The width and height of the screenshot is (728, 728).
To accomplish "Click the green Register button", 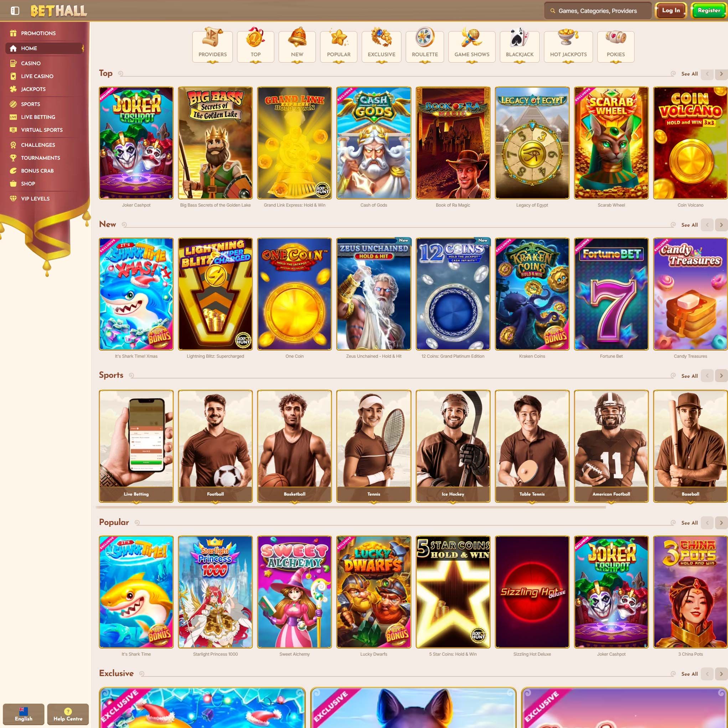I will pyautogui.click(x=709, y=11).
